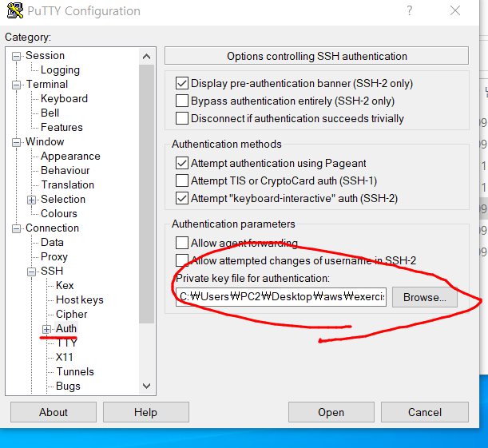Collapse the SSH tree node
This screenshot has width=488, height=448.
31,272
